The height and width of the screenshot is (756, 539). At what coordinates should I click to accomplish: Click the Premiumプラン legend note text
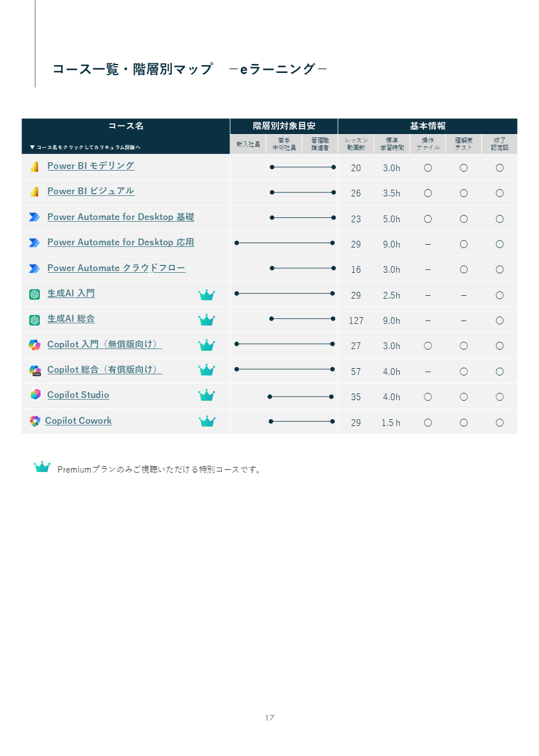(160, 469)
